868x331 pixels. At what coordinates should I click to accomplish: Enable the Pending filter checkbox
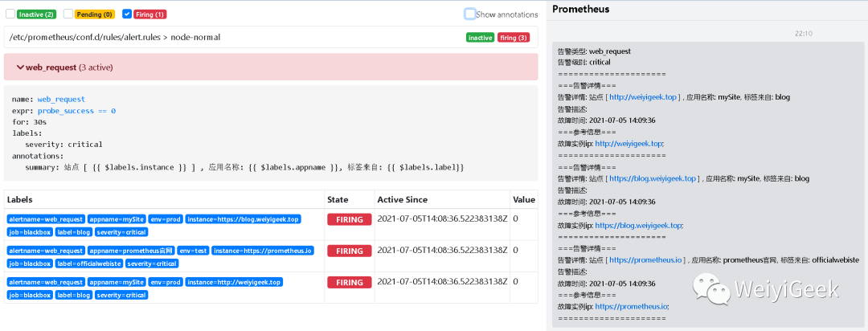point(68,14)
